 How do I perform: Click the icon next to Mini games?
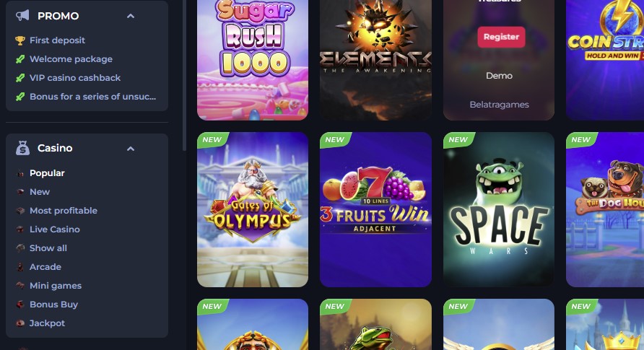coord(20,286)
